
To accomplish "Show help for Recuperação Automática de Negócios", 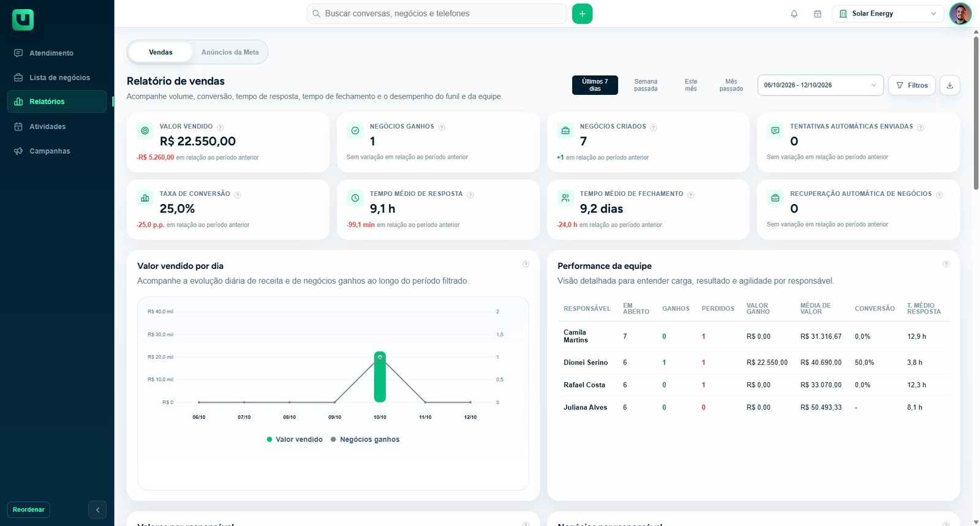I will (x=939, y=195).
